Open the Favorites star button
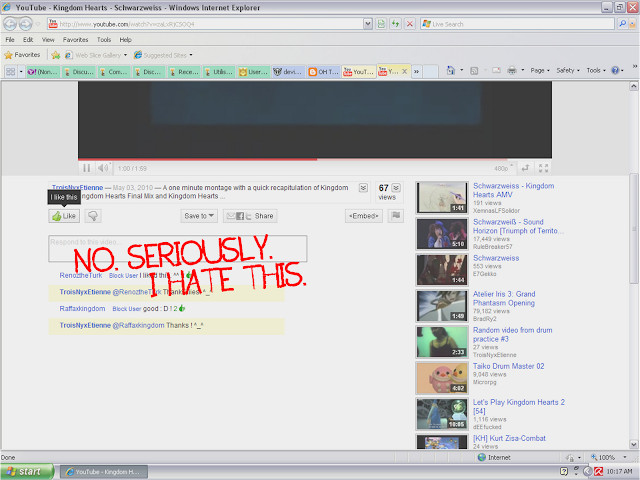 point(22,55)
